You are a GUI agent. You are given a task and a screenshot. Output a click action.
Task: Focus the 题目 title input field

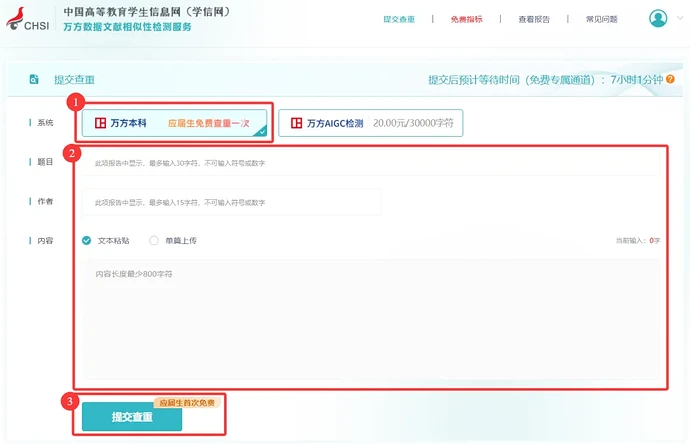[371, 163]
